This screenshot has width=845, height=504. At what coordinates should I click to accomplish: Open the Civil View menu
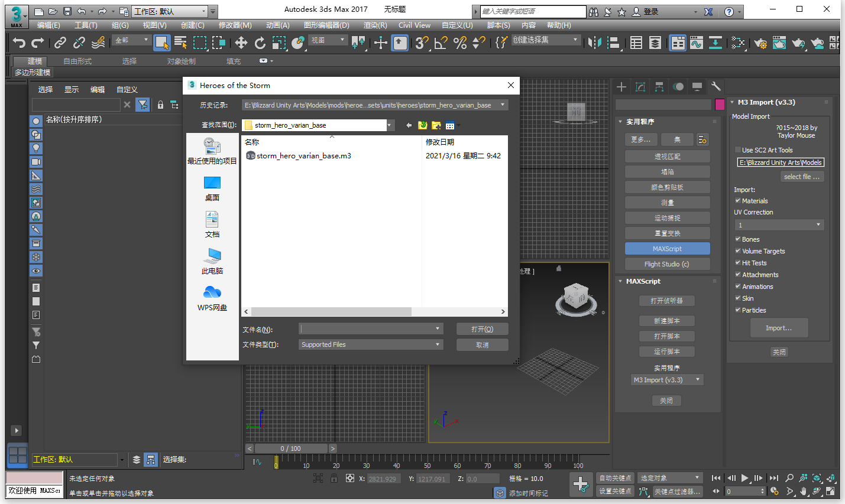pyautogui.click(x=415, y=25)
